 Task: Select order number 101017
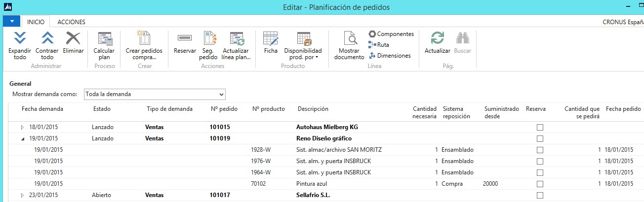tap(220, 195)
